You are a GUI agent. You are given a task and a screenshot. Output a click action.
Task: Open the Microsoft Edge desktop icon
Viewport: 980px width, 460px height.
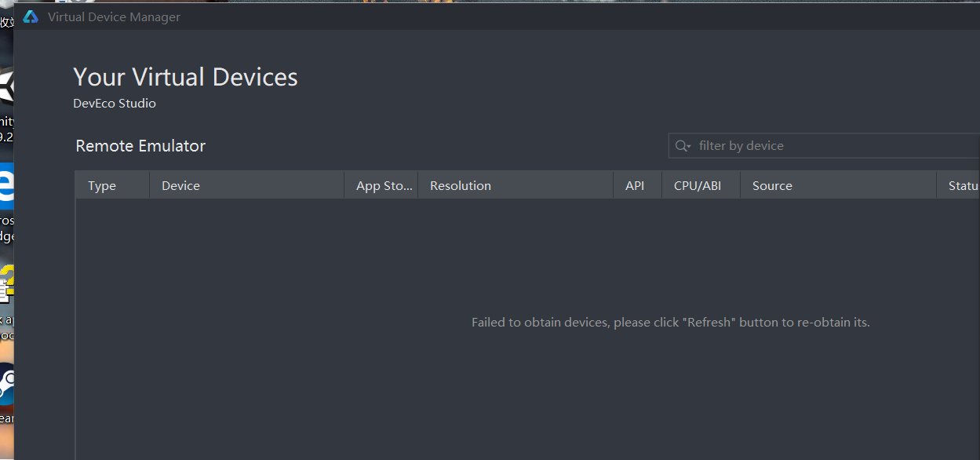click(6, 186)
